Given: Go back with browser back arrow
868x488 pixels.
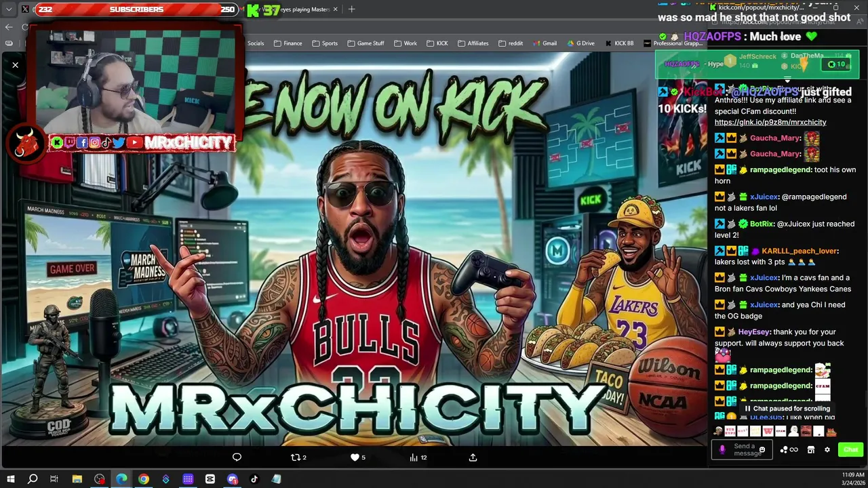Looking at the screenshot, I should [9, 27].
